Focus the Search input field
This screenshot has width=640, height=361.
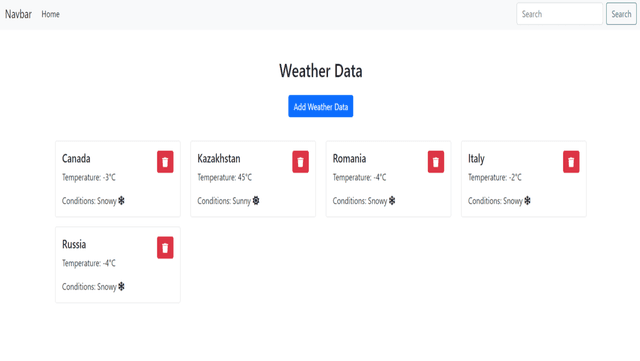pos(560,14)
